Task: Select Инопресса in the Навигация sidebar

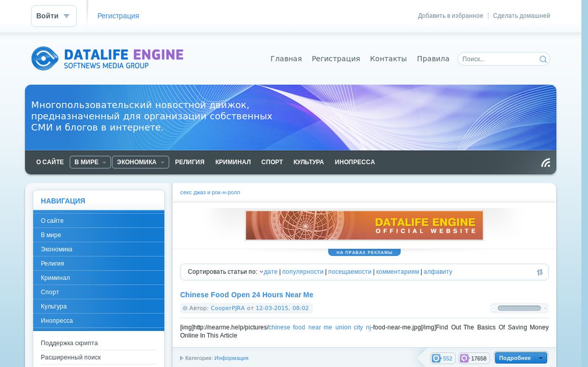Action: coord(99,320)
